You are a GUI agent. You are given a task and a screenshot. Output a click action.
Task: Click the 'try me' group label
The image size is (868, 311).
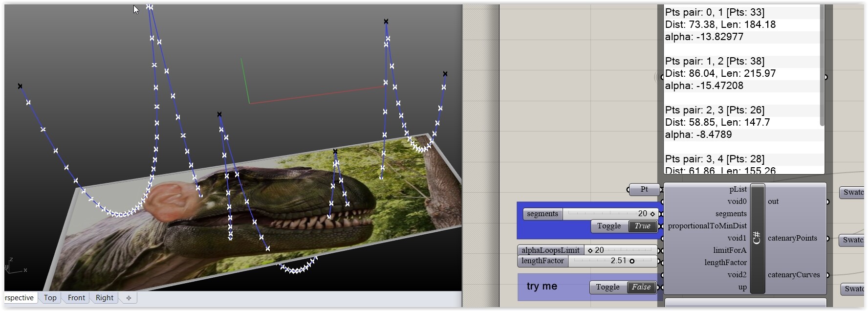pos(542,286)
